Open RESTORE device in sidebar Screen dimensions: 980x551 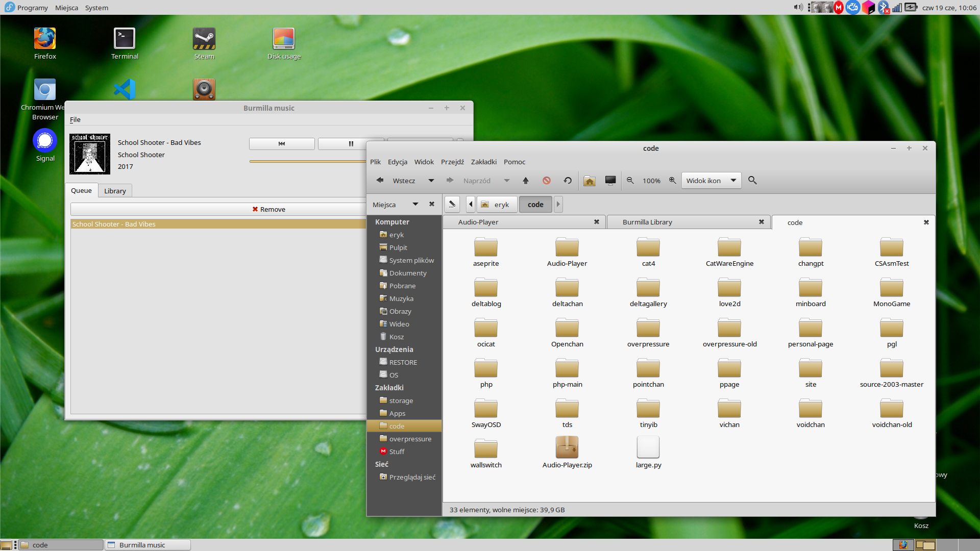point(404,362)
